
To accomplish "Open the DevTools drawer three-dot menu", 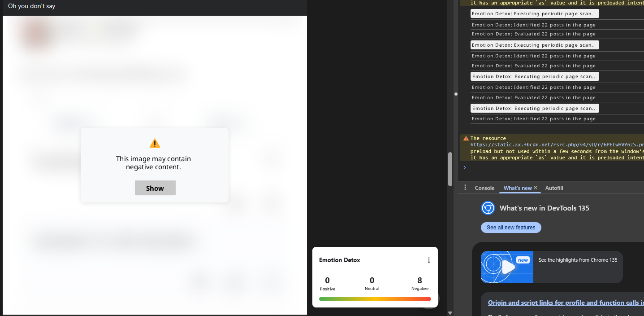I will pyautogui.click(x=465, y=188).
